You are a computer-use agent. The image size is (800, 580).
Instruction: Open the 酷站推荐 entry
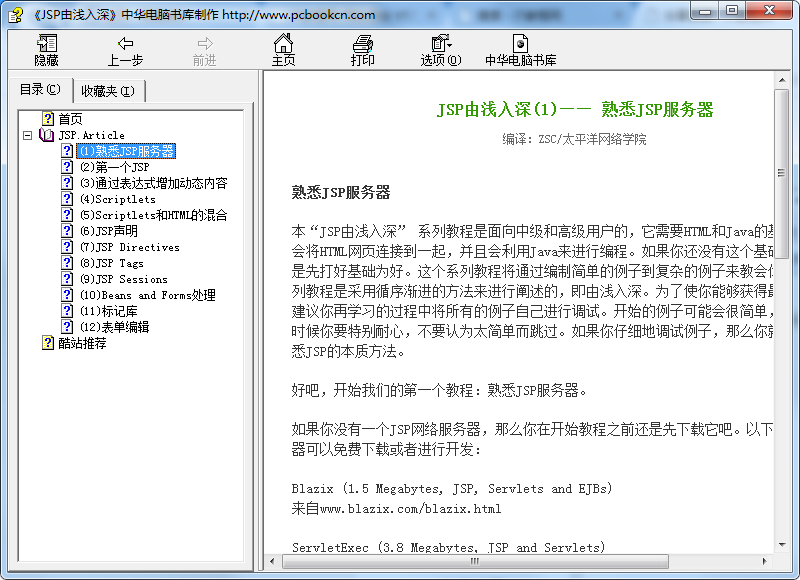click(x=82, y=343)
